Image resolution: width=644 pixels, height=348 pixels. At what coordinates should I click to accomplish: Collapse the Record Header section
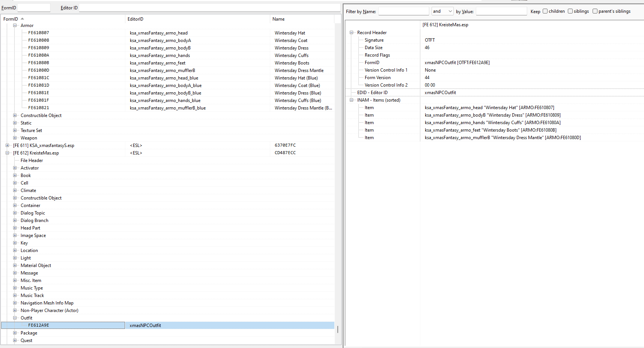[x=352, y=33]
